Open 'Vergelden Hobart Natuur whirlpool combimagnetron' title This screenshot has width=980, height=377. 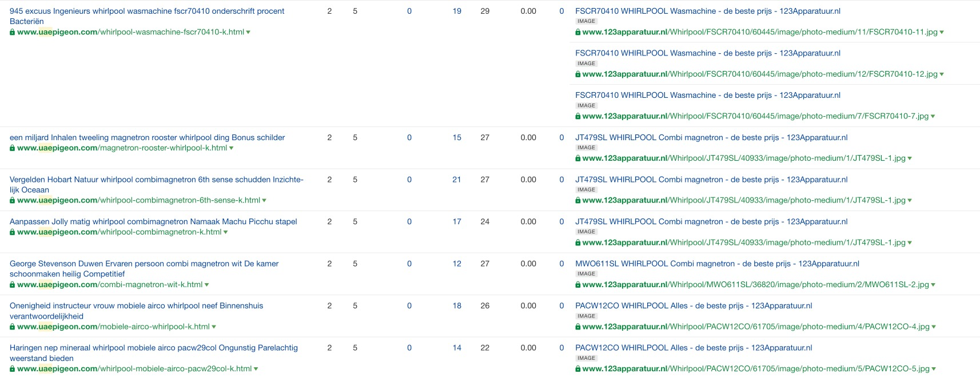point(157,185)
